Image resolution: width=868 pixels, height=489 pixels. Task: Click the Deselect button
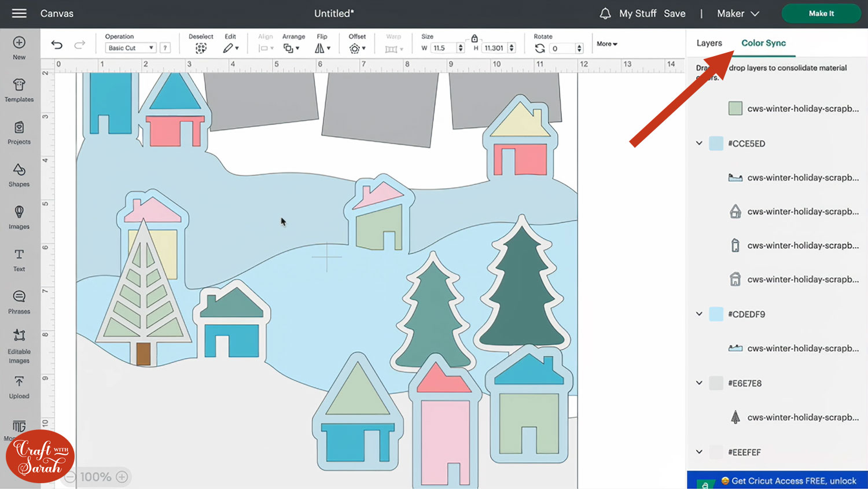201,49
